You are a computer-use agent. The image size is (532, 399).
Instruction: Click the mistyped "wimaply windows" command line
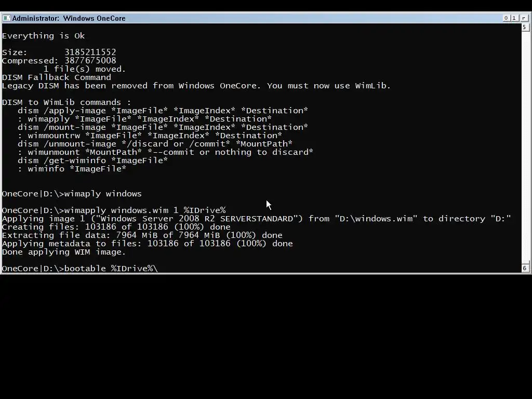click(72, 194)
